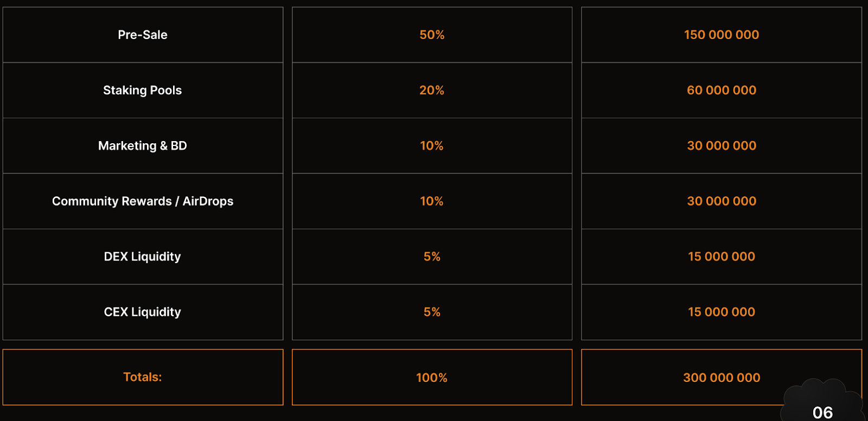Select the Marketing & BD 30 000 000 amount

coord(722,145)
